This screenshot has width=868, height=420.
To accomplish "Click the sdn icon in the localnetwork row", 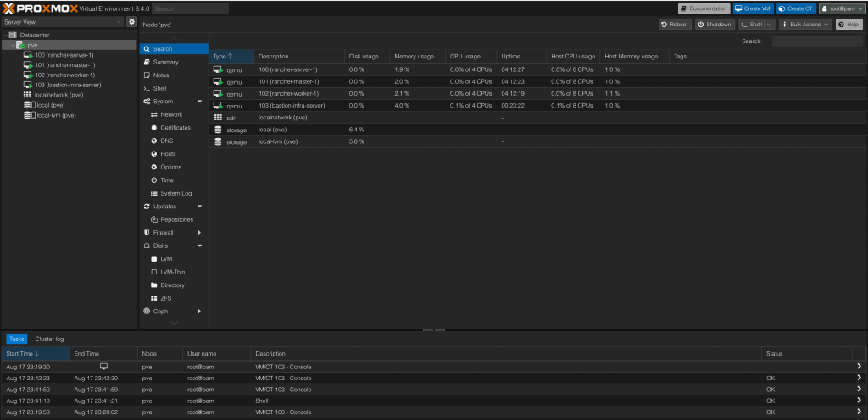I will point(218,118).
